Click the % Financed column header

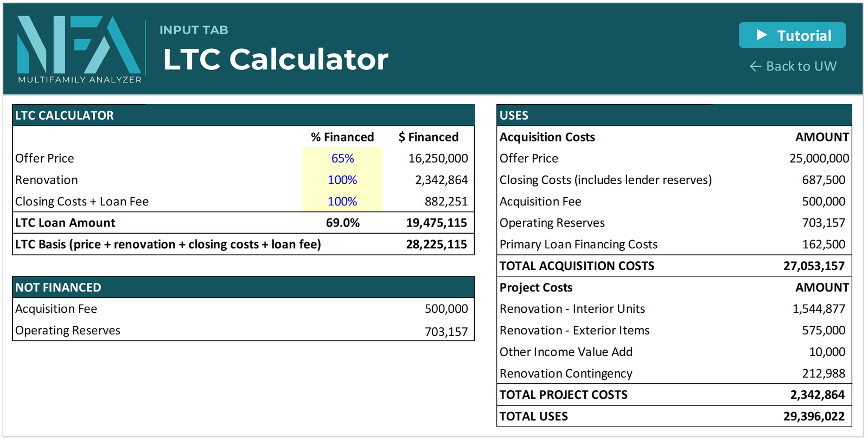pos(342,137)
